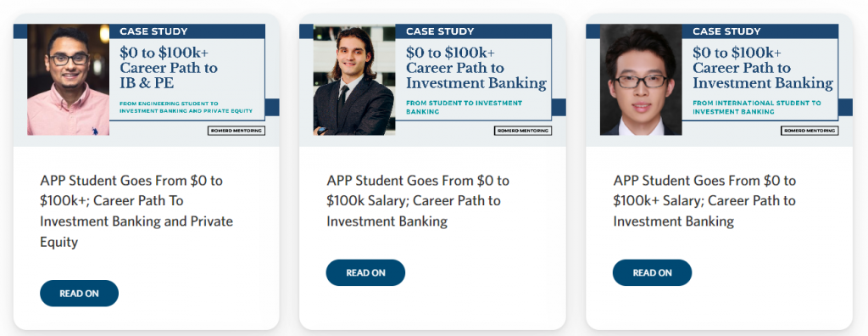Click the CASE STUDY label on the international student banner
This screenshot has height=336, width=868.
point(726,31)
